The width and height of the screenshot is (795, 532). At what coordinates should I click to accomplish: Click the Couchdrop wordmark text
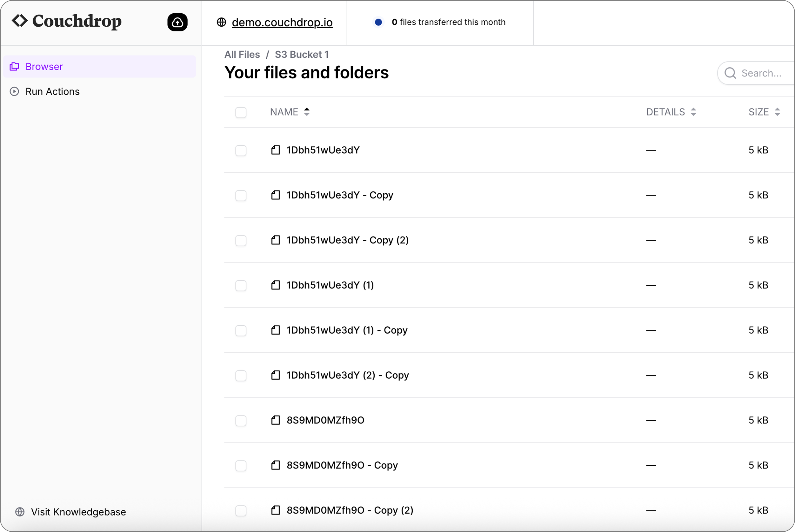77,22
